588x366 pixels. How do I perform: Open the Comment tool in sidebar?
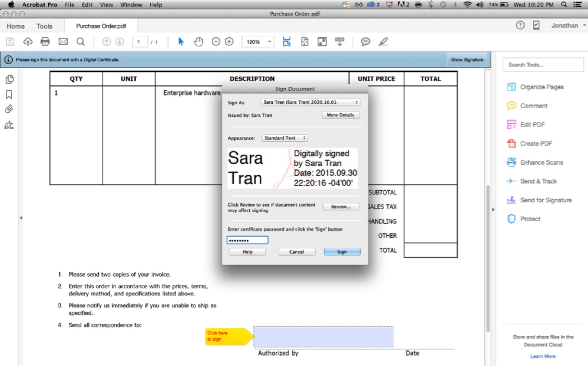click(527, 106)
